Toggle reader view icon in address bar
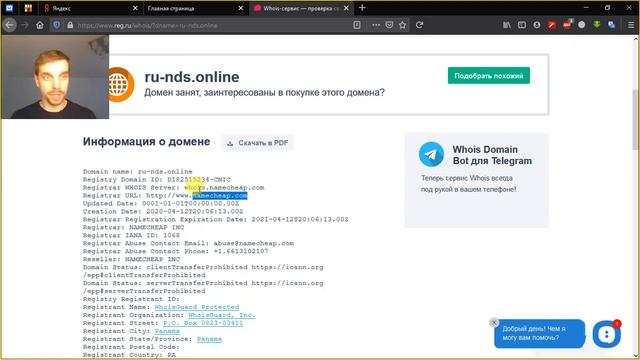The image size is (640, 360). coord(357,25)
